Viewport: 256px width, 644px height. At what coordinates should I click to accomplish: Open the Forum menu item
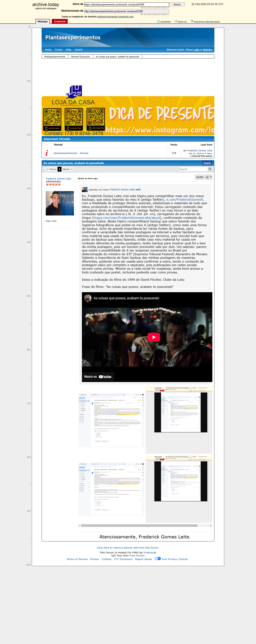(x=59, y=50)
